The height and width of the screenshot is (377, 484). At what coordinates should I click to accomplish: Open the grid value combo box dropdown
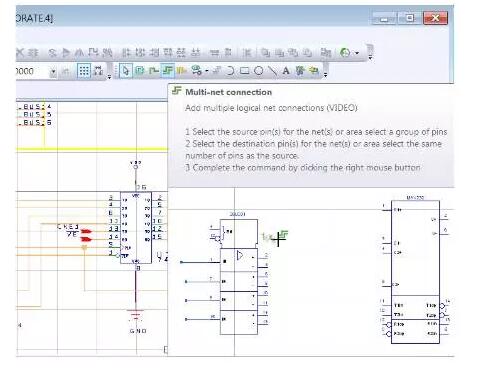[x=53, y=71]
